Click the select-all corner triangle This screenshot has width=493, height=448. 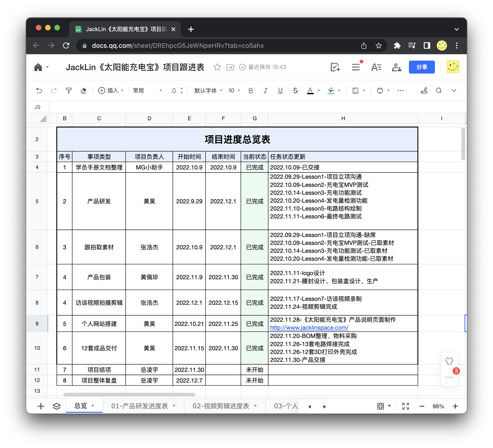(43, 119)
